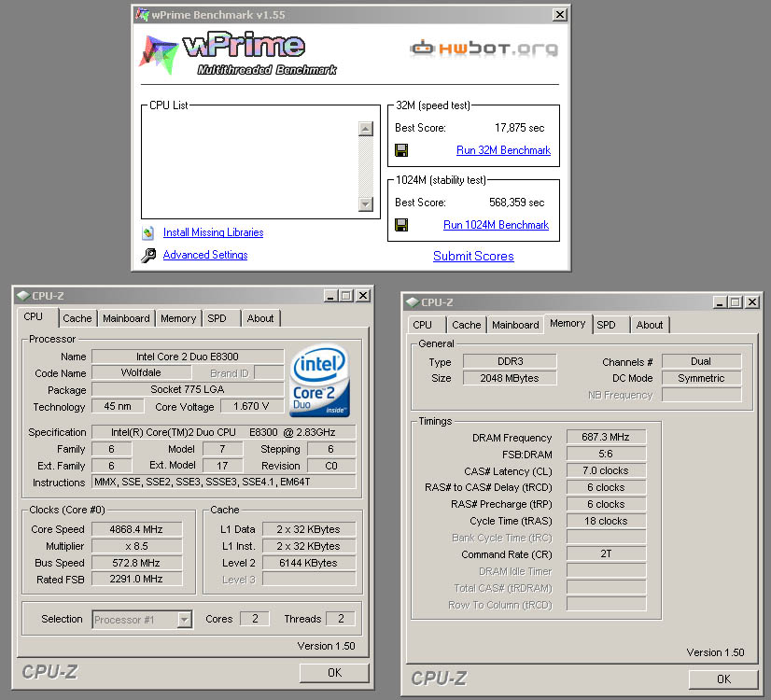
Task: Click the DC Mode value Symmetric
Action: [x=701, y=378]
